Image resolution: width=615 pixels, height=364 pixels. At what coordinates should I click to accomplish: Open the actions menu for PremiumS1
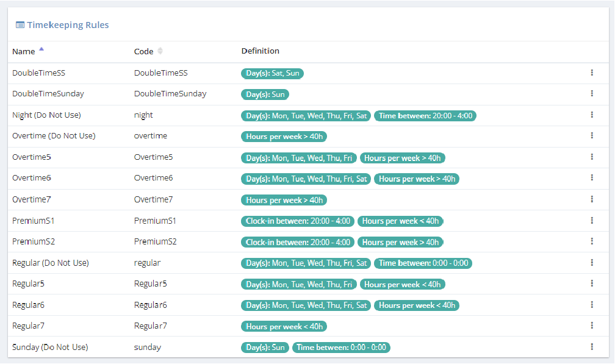pos(592,220)
